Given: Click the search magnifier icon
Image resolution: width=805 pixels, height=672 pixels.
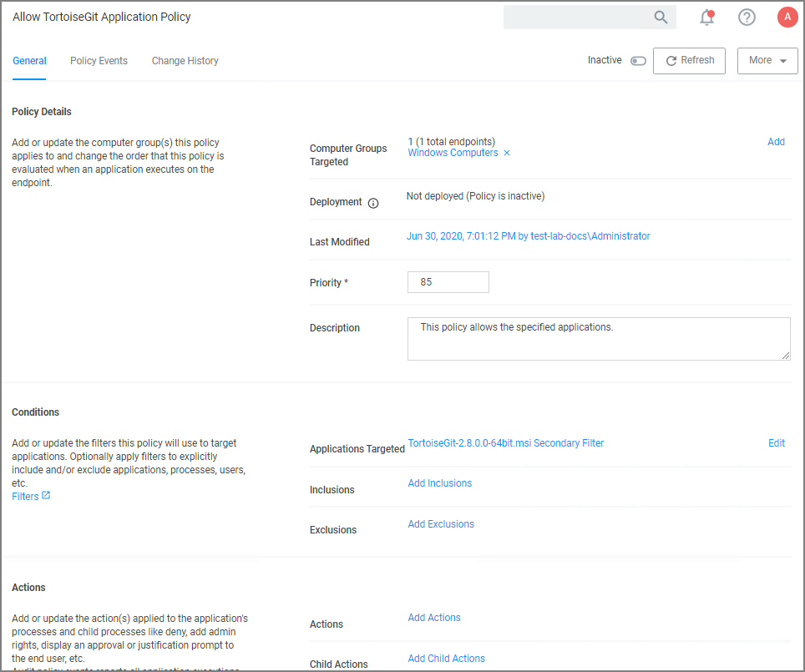Looking at the screenshot, I should (661, 18).
